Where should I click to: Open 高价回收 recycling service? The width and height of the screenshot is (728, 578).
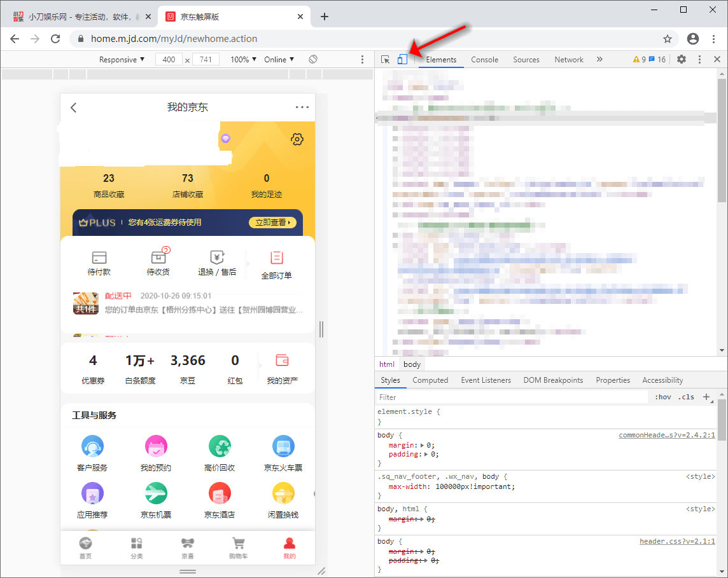pyautogui.click(x=220, y=453)
